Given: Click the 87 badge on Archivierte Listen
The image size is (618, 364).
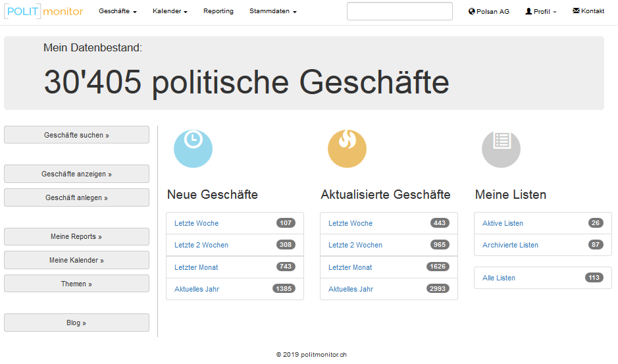Looking at the screenshot, I should (596, 244).
